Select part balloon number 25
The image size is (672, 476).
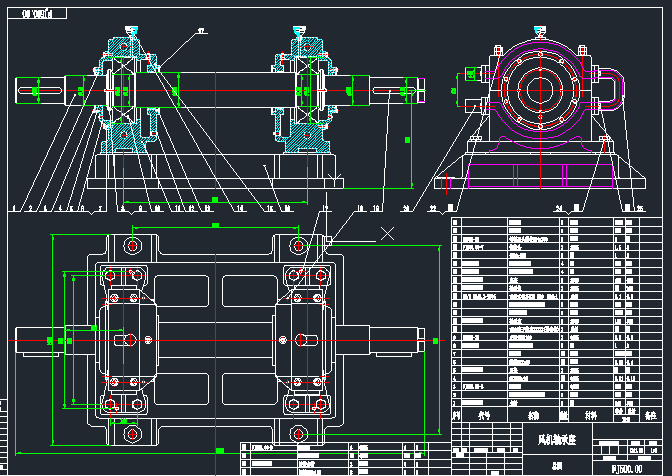point(640,208)
